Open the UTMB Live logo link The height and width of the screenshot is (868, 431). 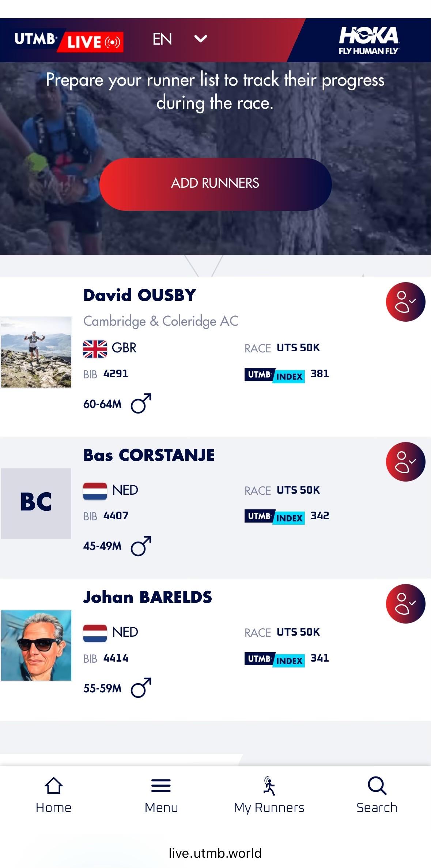tap(68, 40)
